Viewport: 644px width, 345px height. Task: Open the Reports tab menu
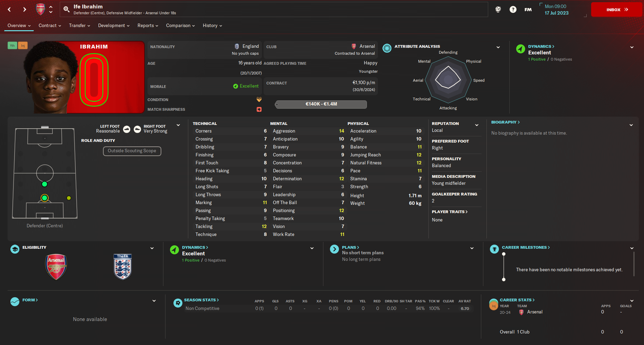148,26
